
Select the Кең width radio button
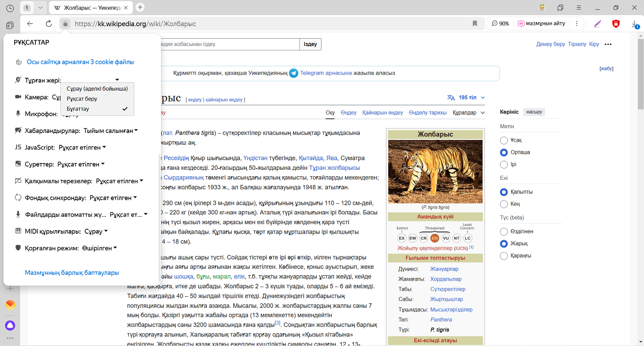tap(504, 204)
